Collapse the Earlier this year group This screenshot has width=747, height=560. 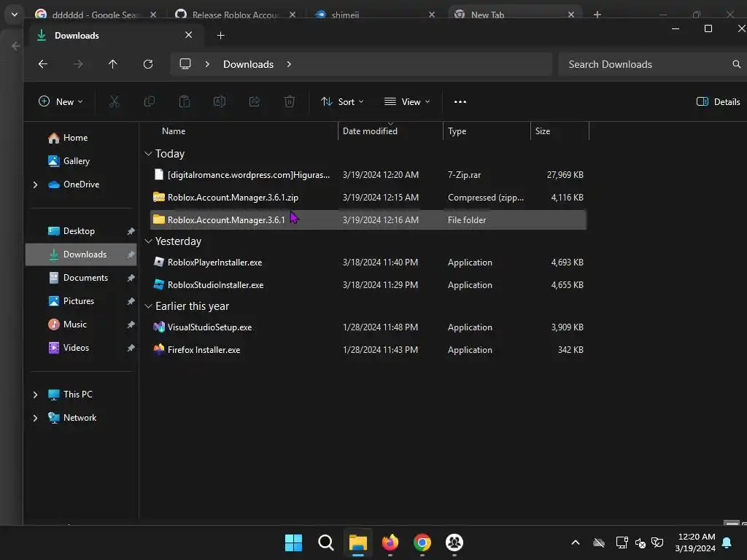pos(148,306)
